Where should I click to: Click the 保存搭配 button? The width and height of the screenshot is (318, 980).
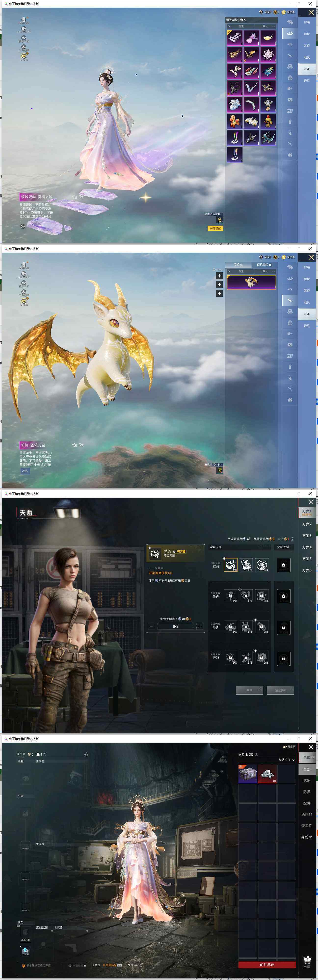[x=215, y=228]
